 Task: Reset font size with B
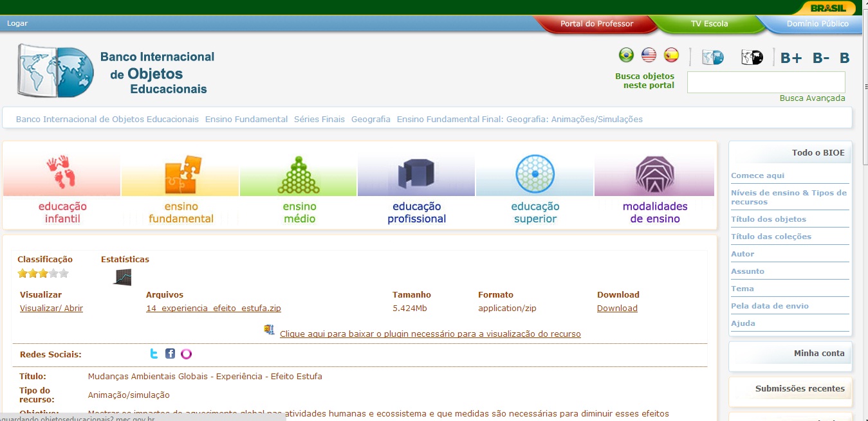point(844,57)
